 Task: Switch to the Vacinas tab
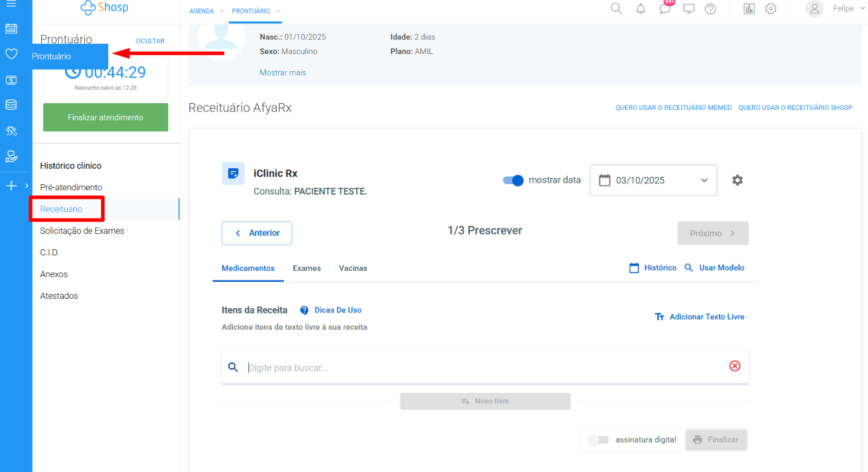[353, 268]
